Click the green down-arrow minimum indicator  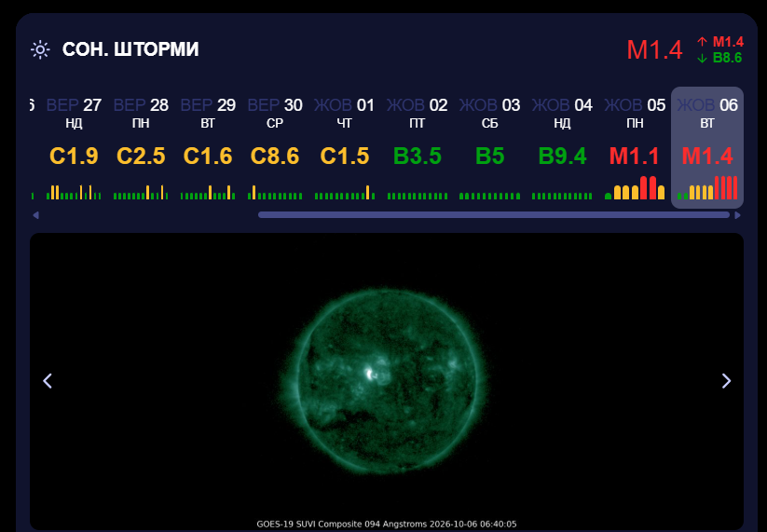coord(702,58)
